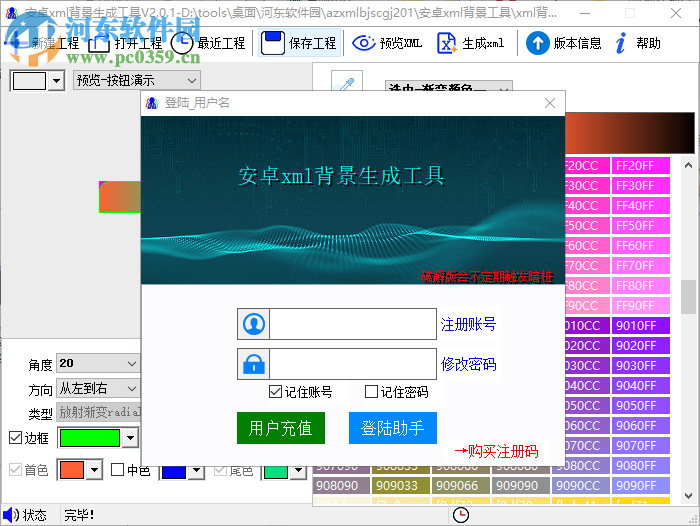Select the 909090 color swatch
The width and height of the screenshot is (700, 526).
coord(521,485)
